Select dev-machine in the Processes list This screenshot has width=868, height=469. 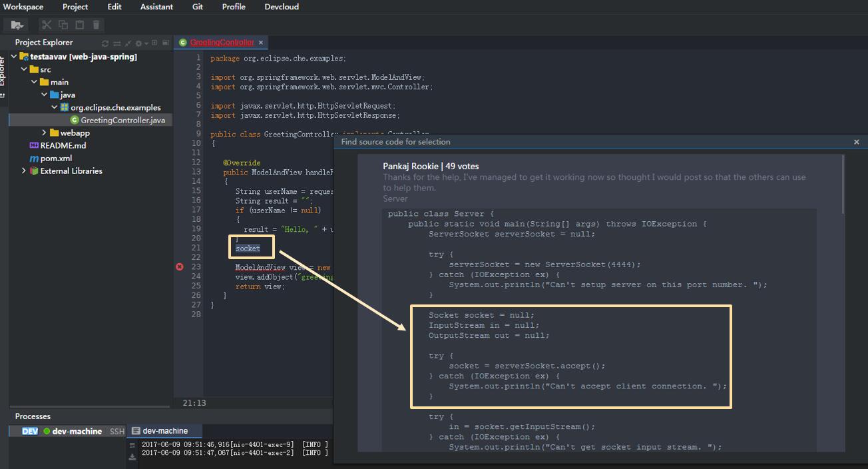77,432
